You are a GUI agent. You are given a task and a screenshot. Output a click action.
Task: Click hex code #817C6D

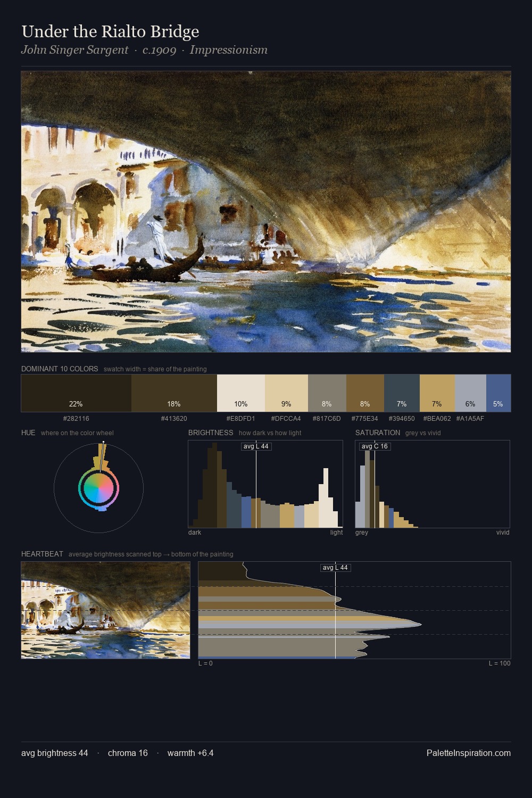coord(327,419)
